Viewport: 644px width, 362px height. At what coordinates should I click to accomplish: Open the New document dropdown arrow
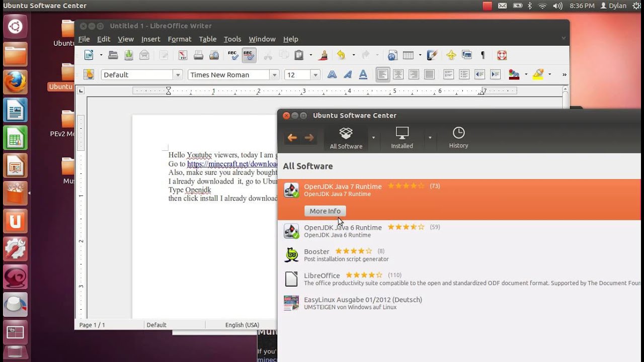[x=101, y=55]
